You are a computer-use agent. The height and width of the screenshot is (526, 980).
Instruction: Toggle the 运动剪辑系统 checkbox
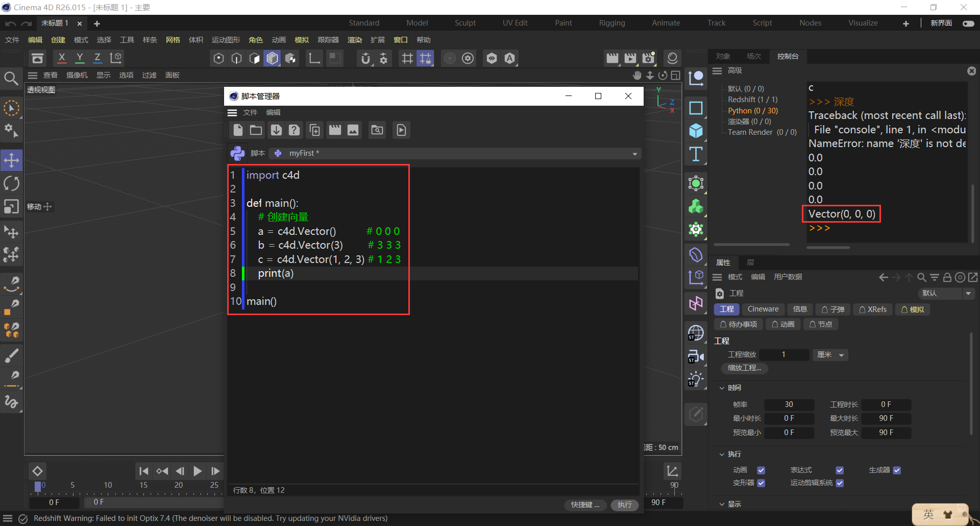click(840, 483)
